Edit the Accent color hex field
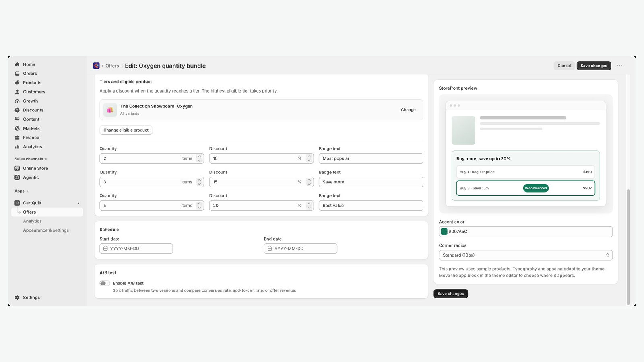644x362 pixels. coord(526,232)
